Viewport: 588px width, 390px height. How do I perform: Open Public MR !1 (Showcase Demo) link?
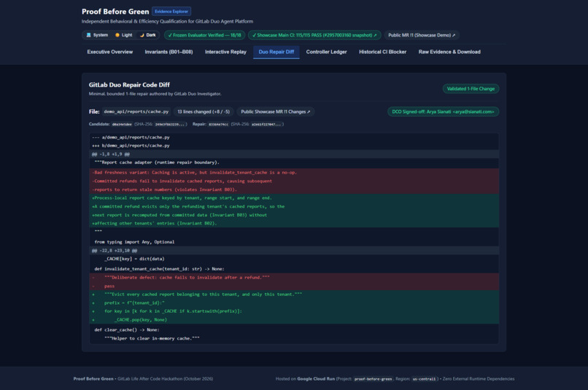(x=422, y=35)
